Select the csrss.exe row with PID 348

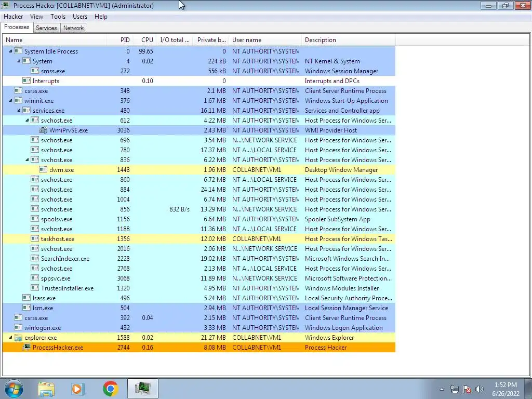coord(199,90)
